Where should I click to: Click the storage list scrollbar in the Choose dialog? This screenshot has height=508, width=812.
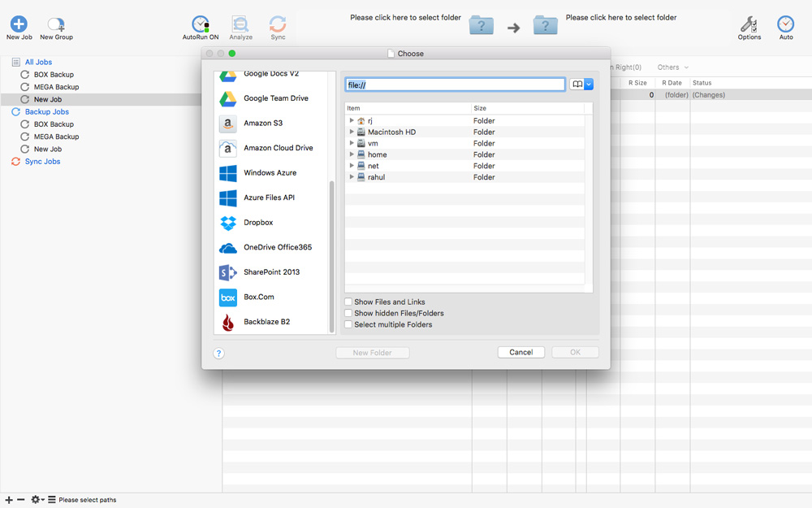(x=331, y=257)
